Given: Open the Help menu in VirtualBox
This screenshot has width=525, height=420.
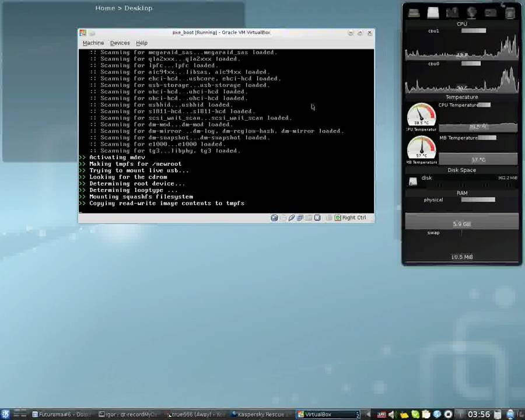Looking at the screenshot, I should click(142, 43).
